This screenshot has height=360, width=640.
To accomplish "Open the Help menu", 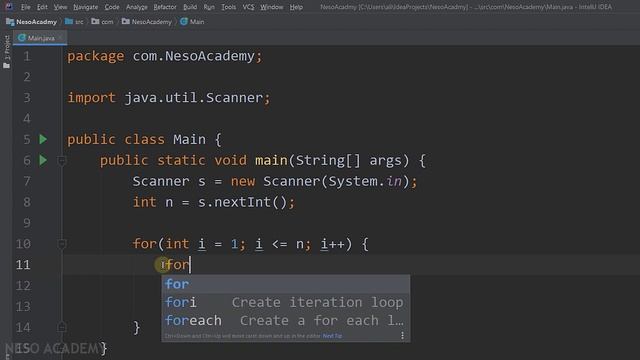I will click(x=296, y=7).
